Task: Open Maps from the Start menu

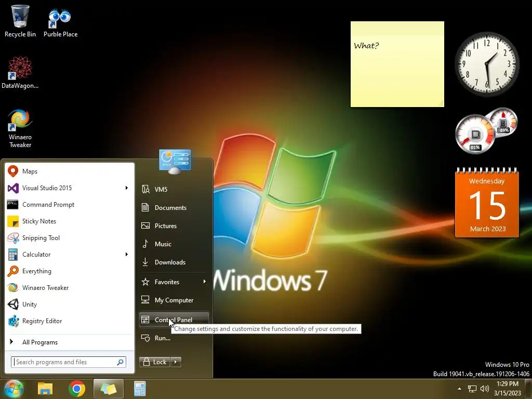Action: pyautogui.click(x=70, y=171)
